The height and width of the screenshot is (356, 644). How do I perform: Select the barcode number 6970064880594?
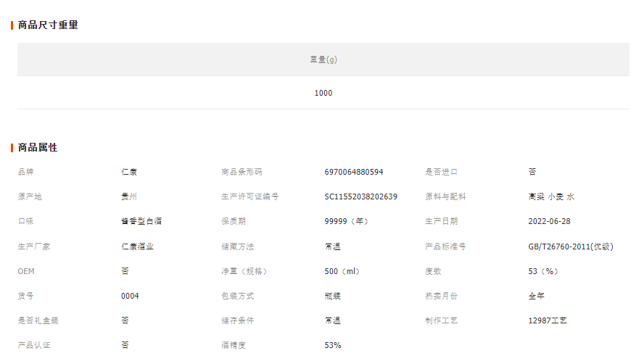[354, 173]
